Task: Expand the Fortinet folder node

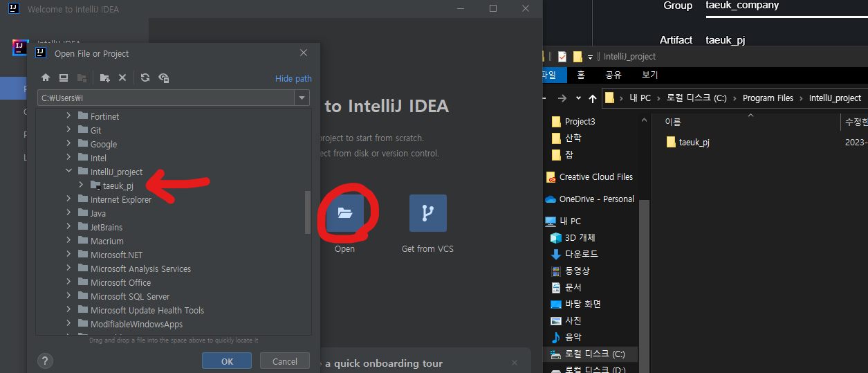Action: (68, 116)
